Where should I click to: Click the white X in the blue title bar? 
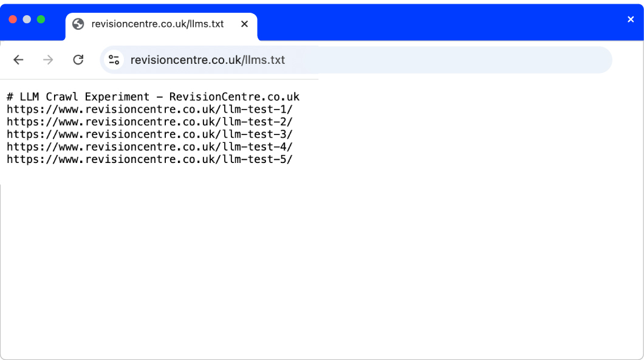coord(631,19)
